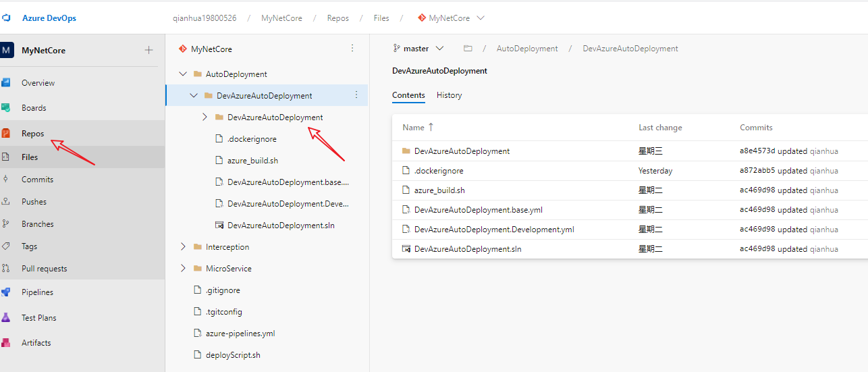Open Test Plans flask icon
The height and width of the screenshot is (372, 868).
(x=6, y=317)
